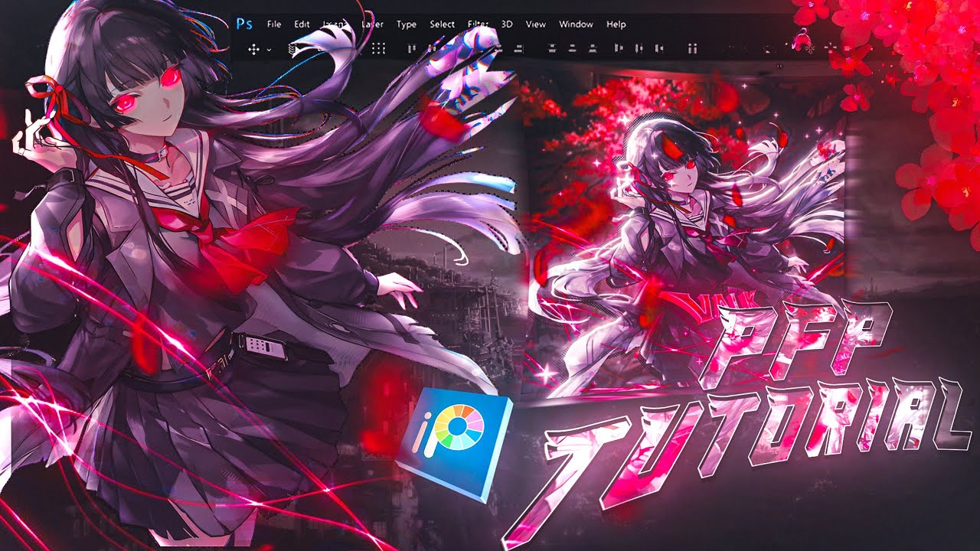Open the Layer menu
Viewport: 980px width, 551px height.
(372, 24)
